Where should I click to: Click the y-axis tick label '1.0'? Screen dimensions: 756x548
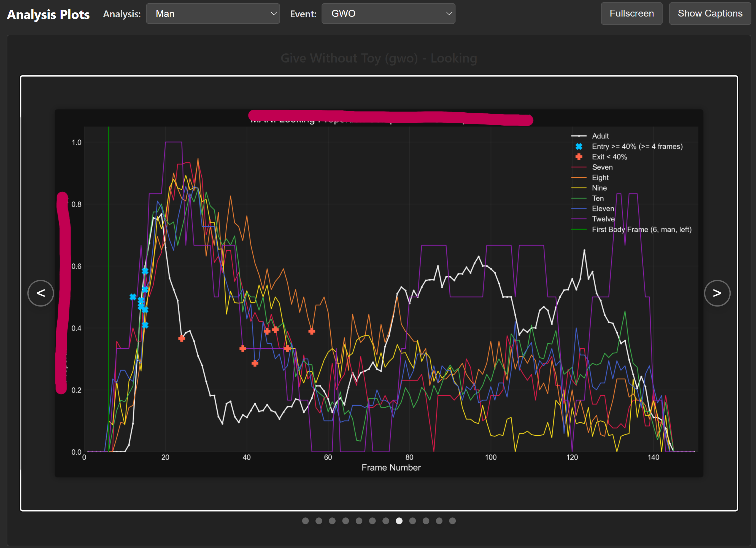tap(76, 142)
